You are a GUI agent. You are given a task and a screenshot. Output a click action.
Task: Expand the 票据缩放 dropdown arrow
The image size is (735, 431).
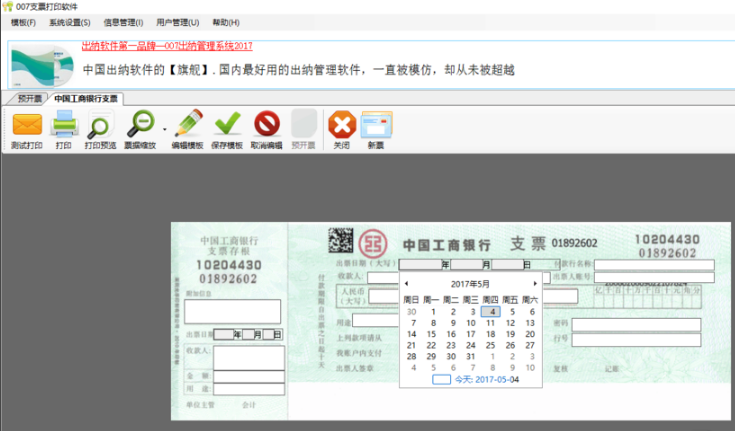(165, 129)
